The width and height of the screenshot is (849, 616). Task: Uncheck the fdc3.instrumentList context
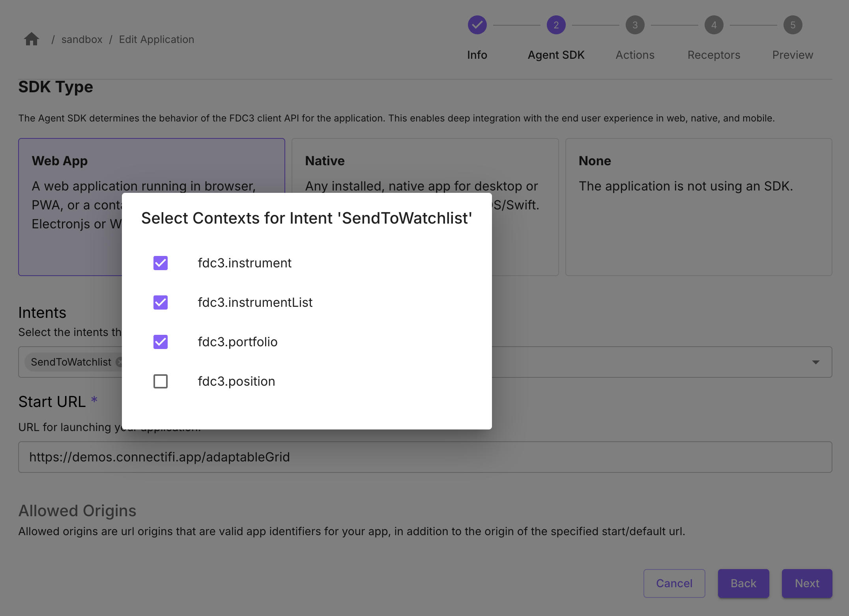(x=160, y=302)
